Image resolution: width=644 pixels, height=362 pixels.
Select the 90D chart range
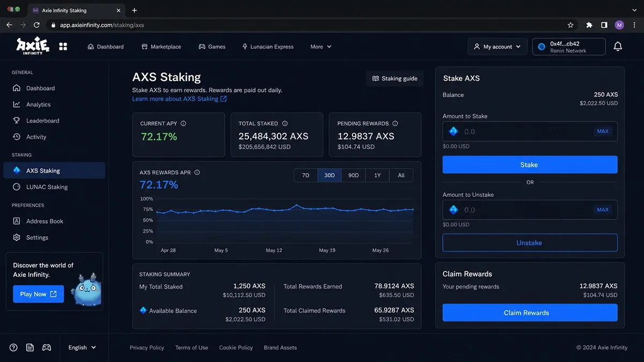click(353, 175)
